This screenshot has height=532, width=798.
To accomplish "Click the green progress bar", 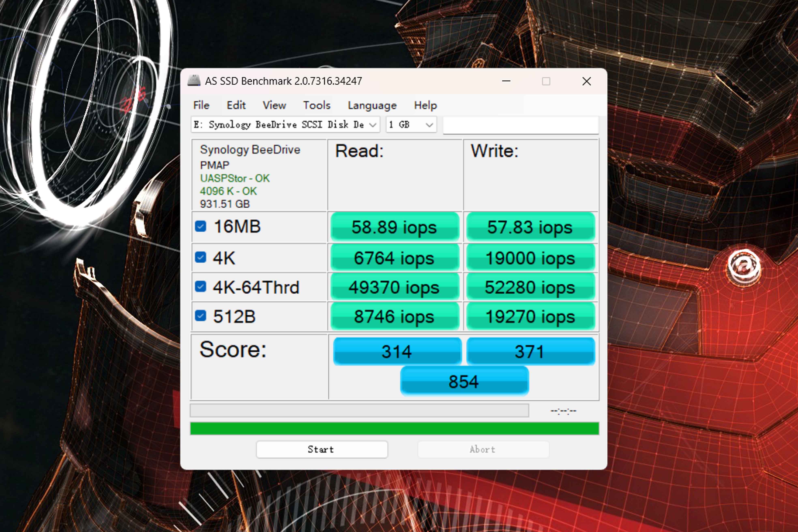I will pos(395,429).
